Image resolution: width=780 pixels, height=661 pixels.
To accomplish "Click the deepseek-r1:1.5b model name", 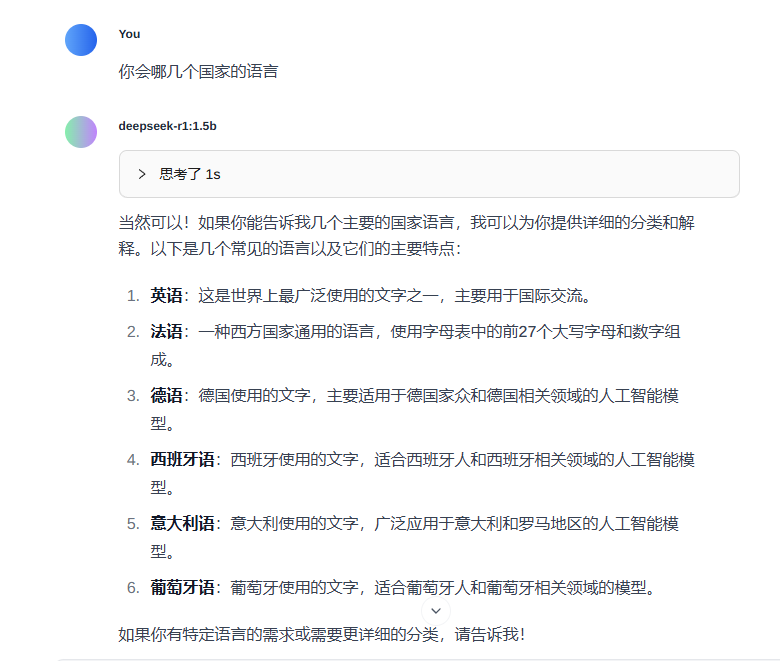I will pos(167,126).
